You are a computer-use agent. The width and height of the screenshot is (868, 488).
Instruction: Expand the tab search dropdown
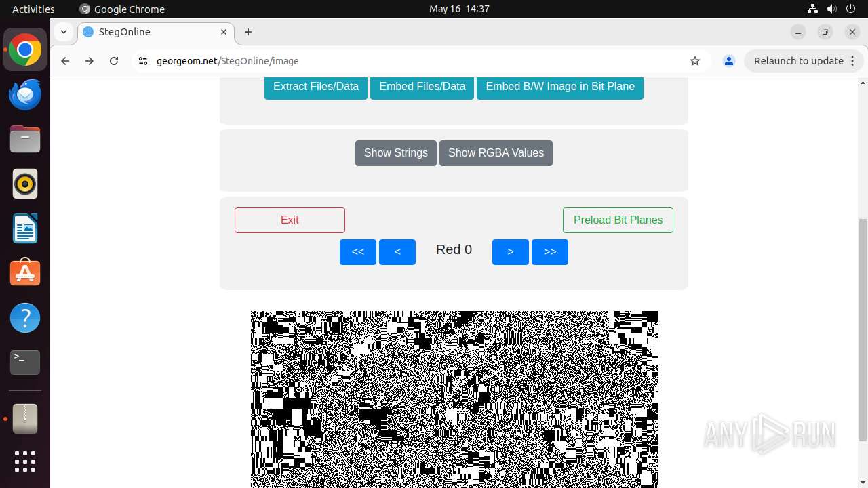pos(64,32)
